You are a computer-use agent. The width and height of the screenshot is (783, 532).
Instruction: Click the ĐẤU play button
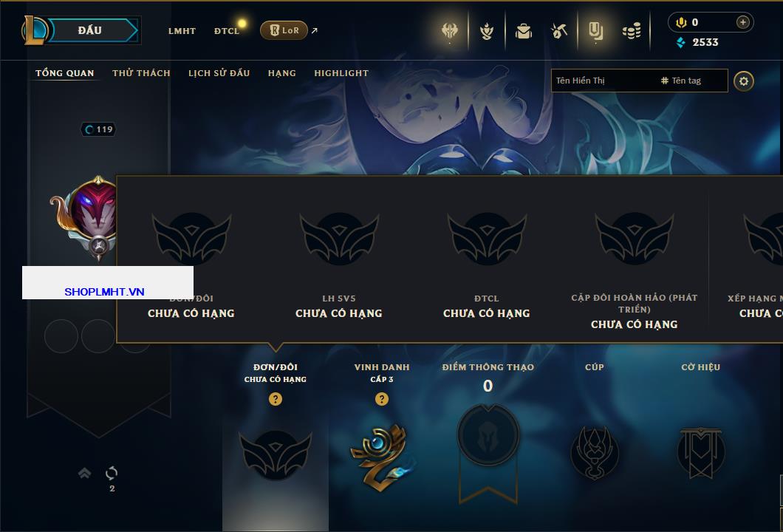pos(90,30)
